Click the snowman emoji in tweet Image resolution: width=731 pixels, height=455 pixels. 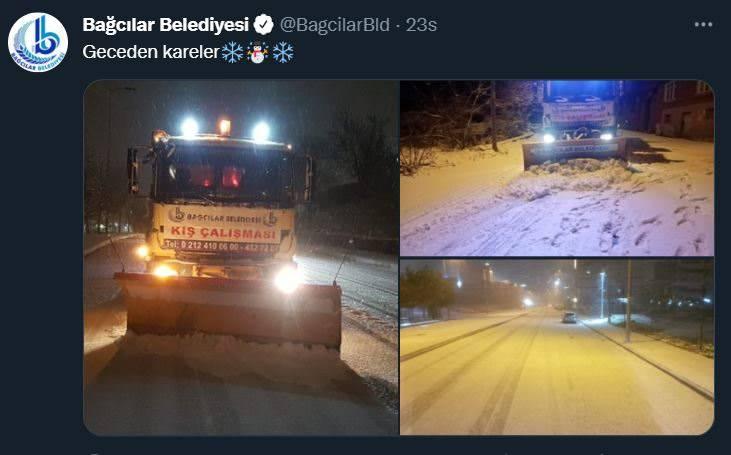[258, 52]
